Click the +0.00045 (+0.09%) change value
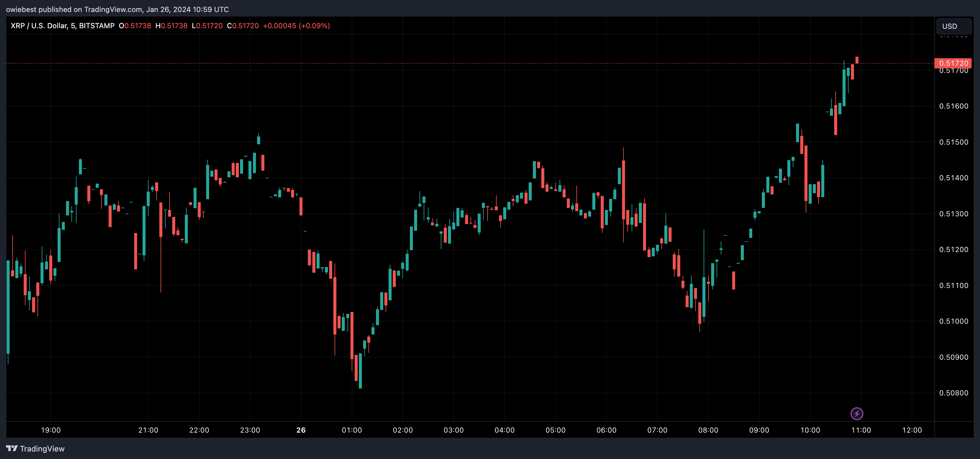The width and height of the screenshot is (980, 459). pyautogui.click(x=296, y=26)
